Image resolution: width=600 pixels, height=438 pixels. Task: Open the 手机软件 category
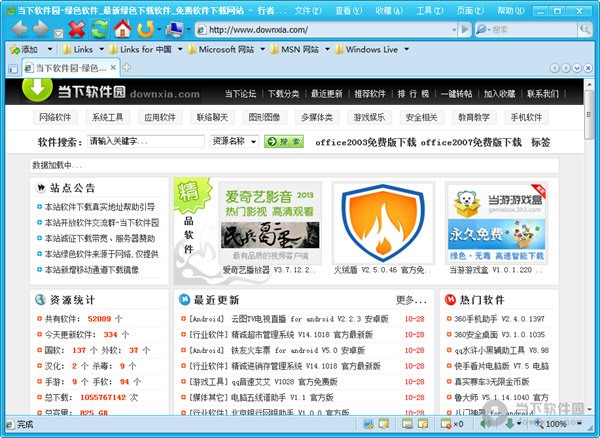pyautogui.click(x=527, y=117)
